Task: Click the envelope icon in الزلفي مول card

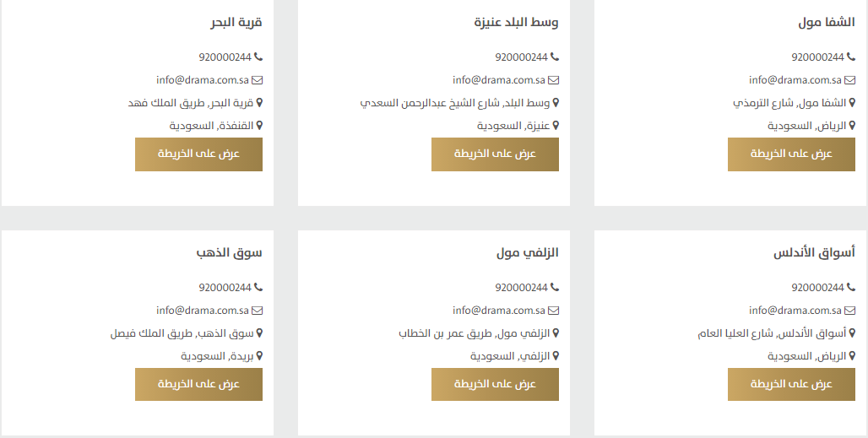Action: [554, 311]
